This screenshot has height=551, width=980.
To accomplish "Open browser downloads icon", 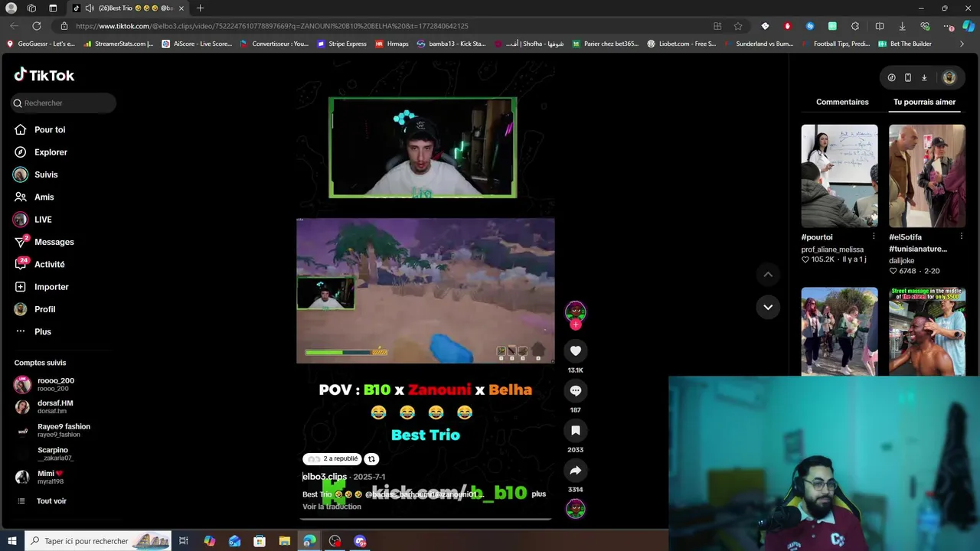I will [x=902, y=25].
